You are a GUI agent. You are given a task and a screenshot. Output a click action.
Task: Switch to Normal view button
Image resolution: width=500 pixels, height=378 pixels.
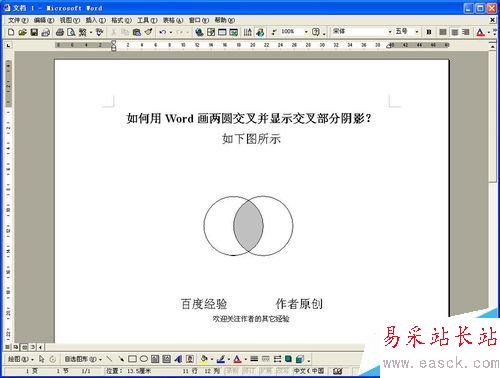point(7,347)
